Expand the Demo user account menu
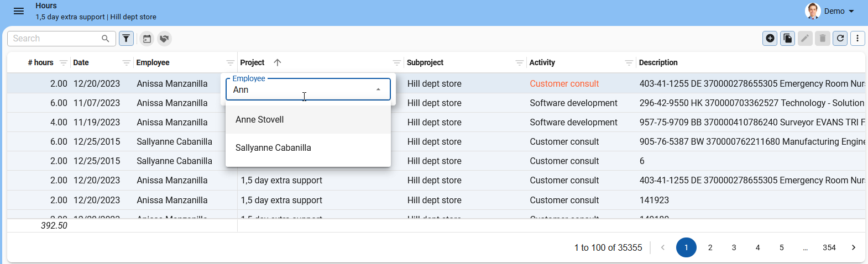 [851, 11]
